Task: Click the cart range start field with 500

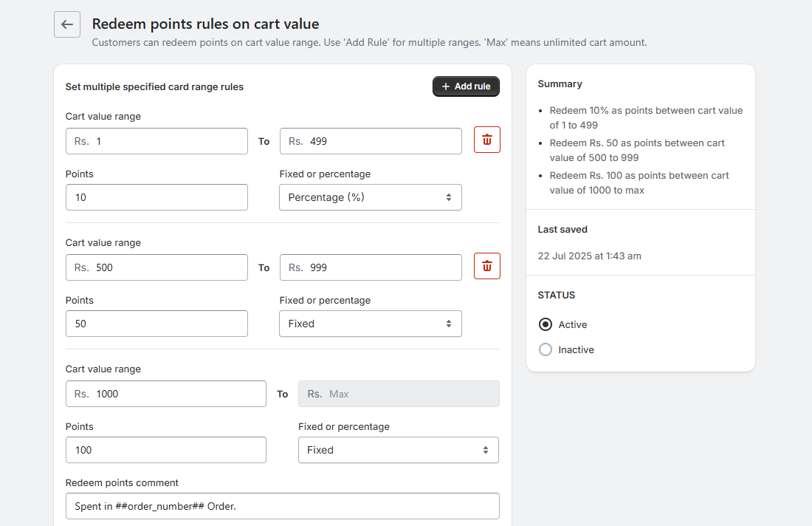Action: 156,267
